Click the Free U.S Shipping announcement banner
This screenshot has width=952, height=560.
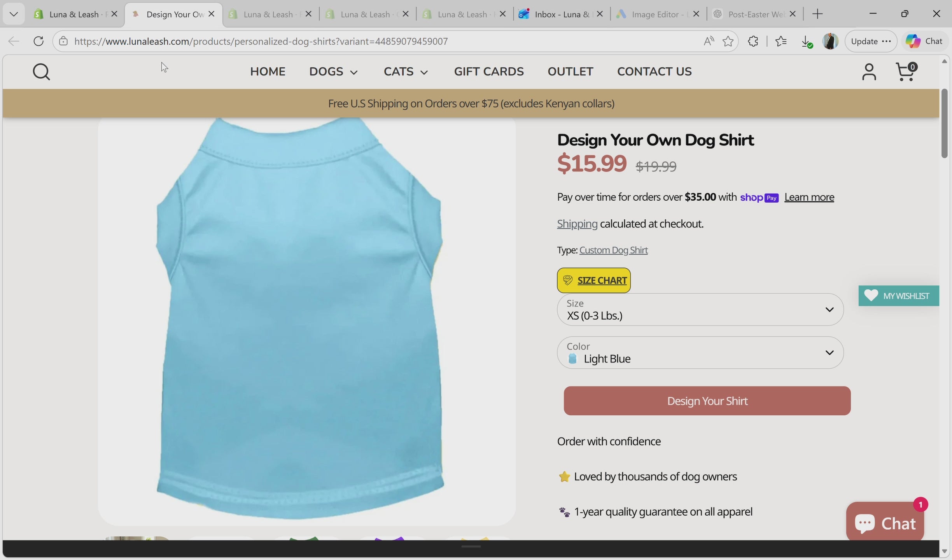click(471, 103)
